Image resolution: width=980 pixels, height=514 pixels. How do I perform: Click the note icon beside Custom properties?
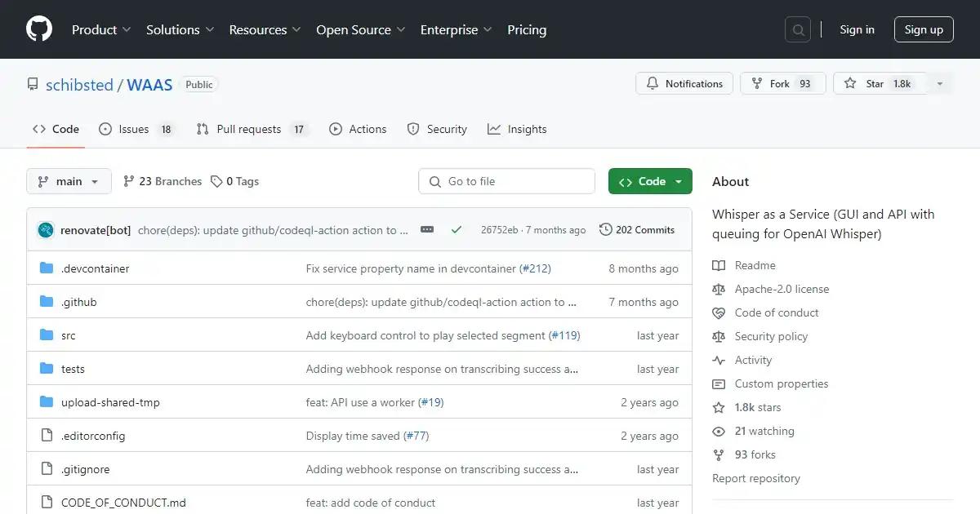(x=719, y=383)
